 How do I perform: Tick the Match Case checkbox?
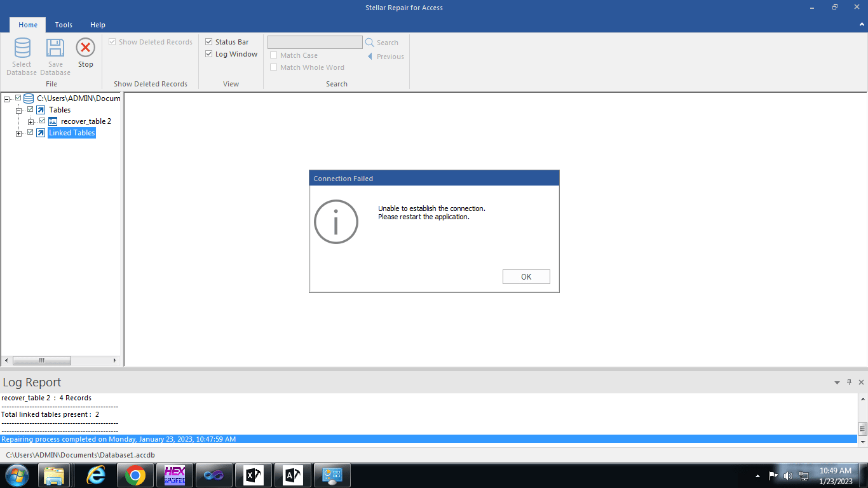(274, 55)
